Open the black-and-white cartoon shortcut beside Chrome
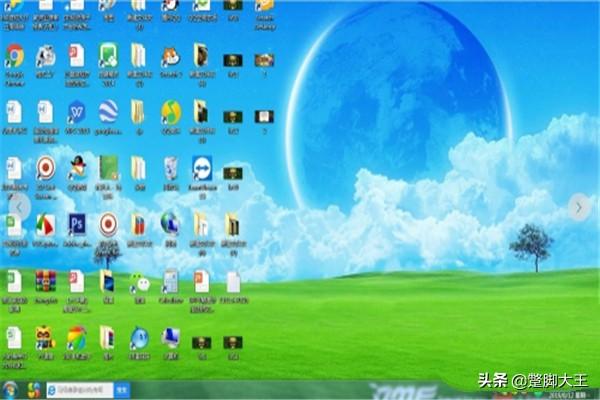Screen dimensions: 600x400 coord(46,56)
